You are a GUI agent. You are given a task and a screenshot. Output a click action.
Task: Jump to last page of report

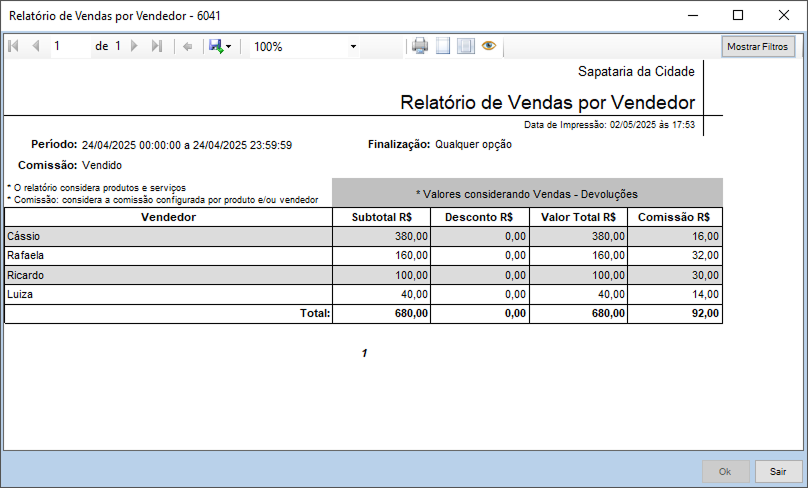[157, 46]
